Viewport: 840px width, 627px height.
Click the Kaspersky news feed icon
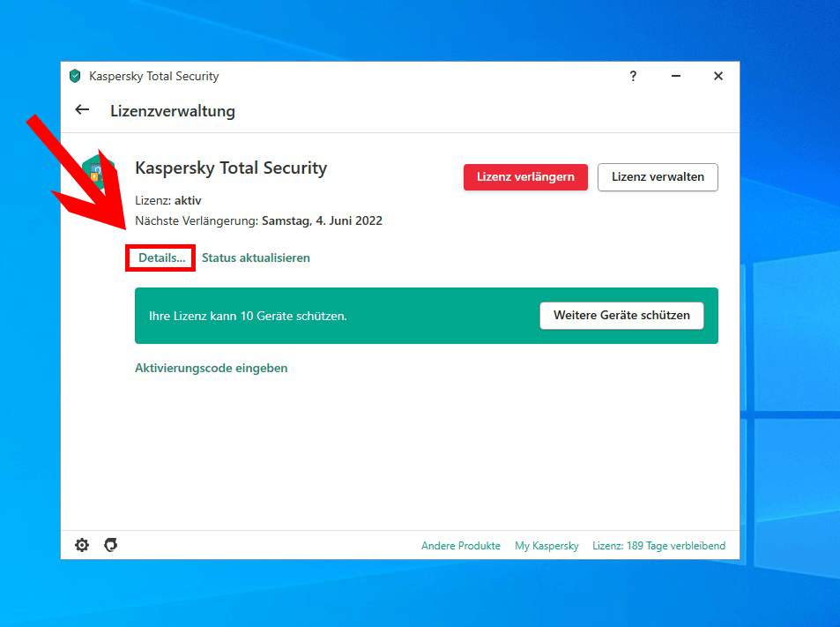tap(110, 545)
